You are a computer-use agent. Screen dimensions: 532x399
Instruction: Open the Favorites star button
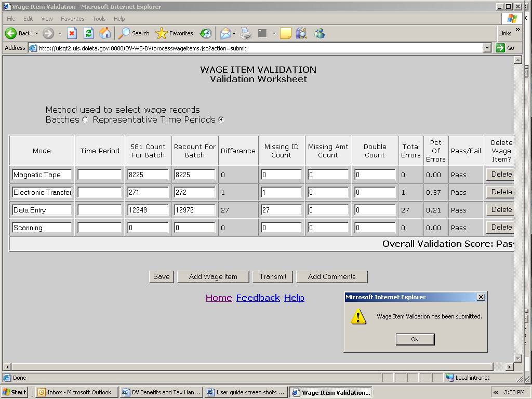[x=175, y=33]
